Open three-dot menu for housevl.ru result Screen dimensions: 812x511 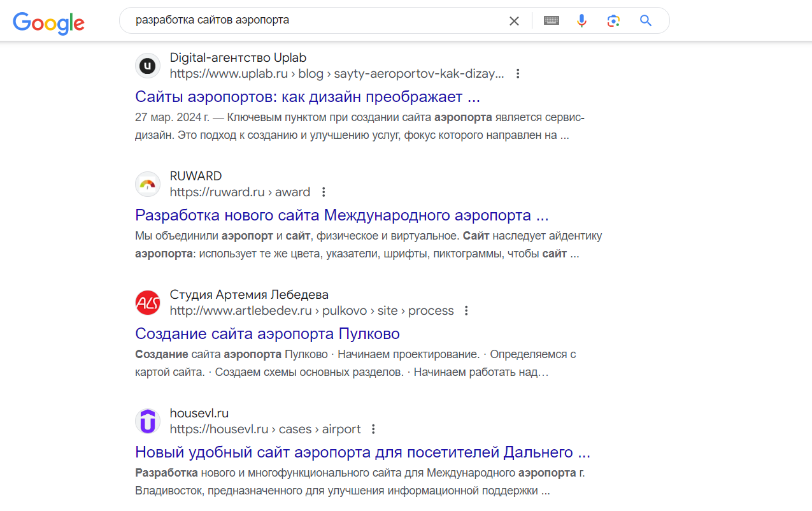[373, 429]
